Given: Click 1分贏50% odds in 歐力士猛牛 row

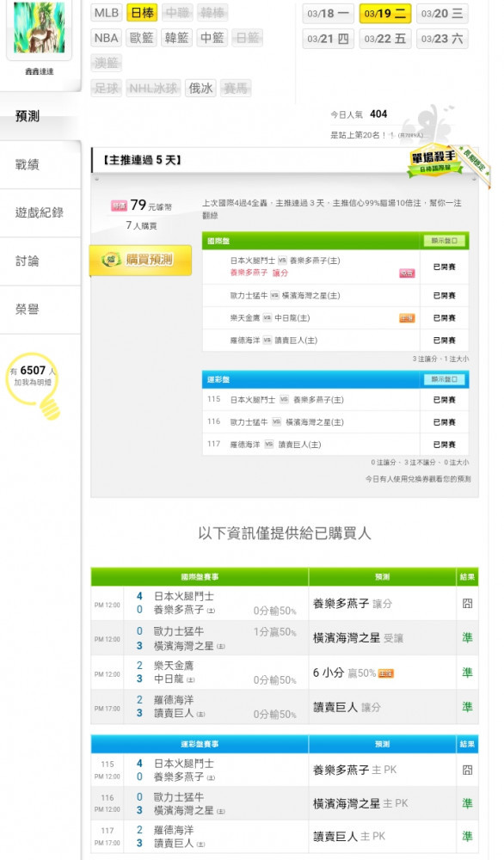Looking at the screenshot, I should coord(274,632).
